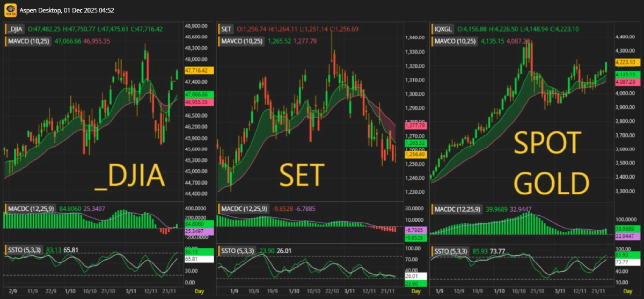Image resolution: width=644 pixels, height=299 pixels.
Task: Click SET last price tag 1,256.69
Action: tap(414, 154)
